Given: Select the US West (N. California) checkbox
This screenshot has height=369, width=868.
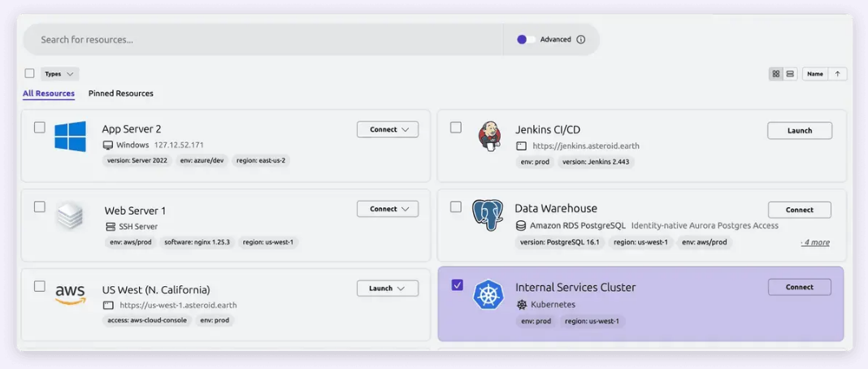Looking at the screenshot, I should pos(40,286).
